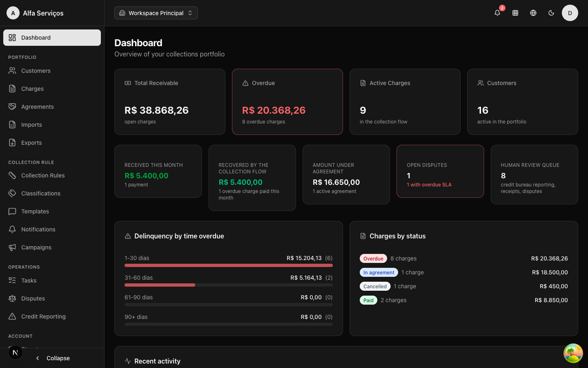This screenshot has height=368, width=588.
Task: Click the Campaigns megaphone icon
Action: pos(12,247)
